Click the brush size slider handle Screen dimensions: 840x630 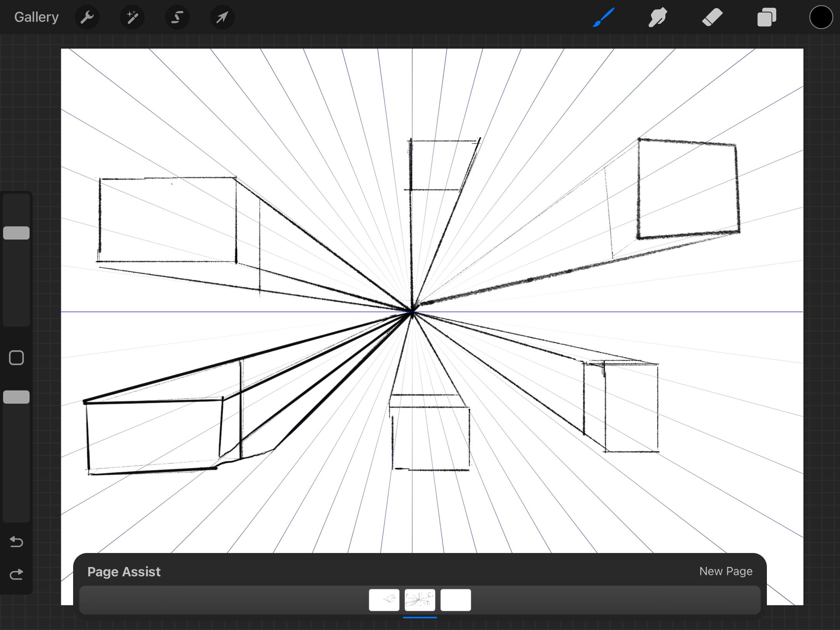pyautogui.click(x=16, y=233)
